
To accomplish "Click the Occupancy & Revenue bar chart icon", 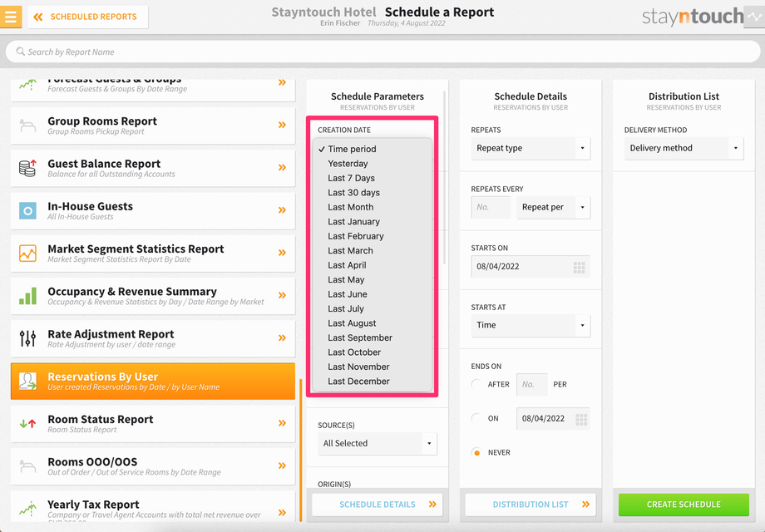I will pos(27,295).
